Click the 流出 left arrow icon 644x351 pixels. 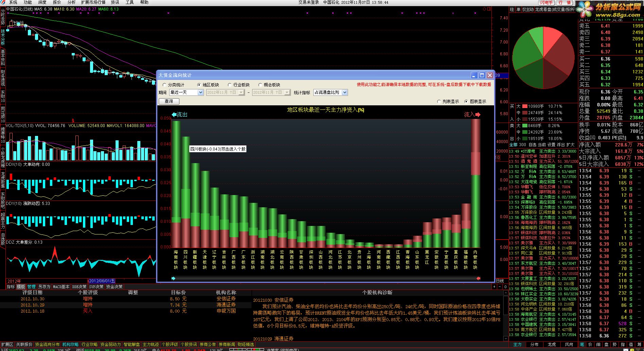(x=174, y=115)
